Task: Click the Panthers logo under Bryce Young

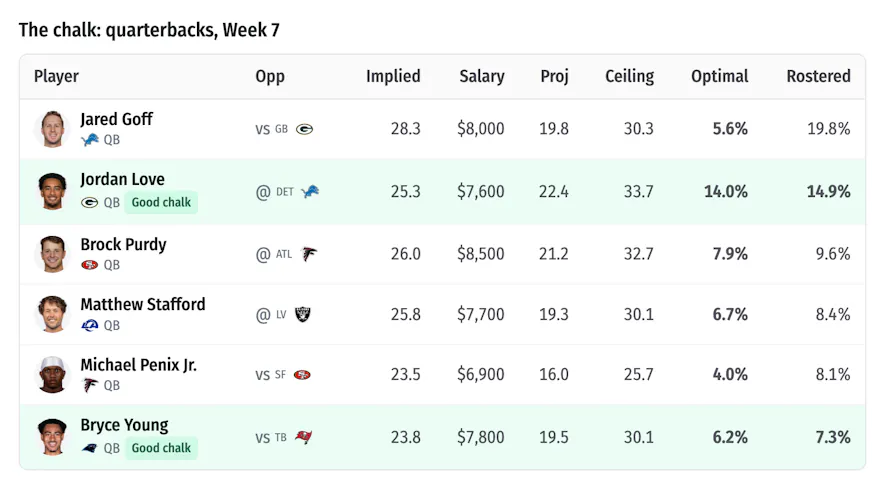Action: click(x=89, y=449)
